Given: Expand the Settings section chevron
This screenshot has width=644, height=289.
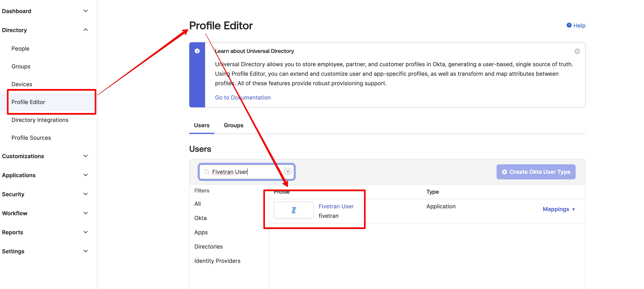Looking at the screenshot, I should click(x=85, y=251).
